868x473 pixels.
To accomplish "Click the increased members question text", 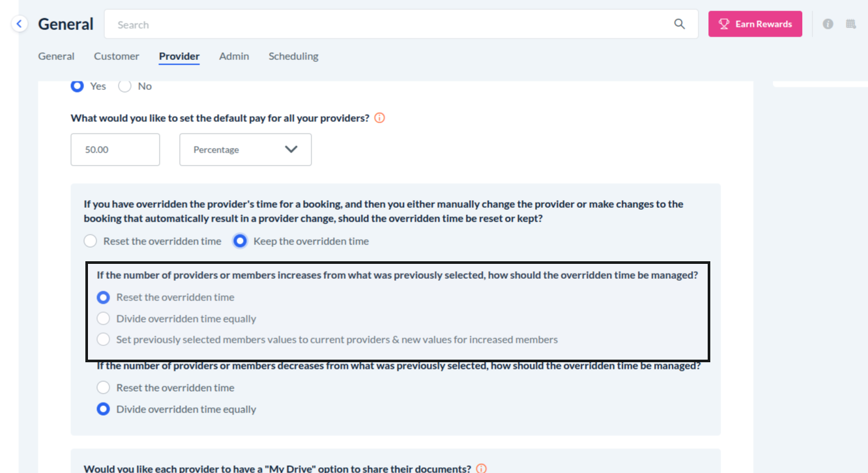I will pyautogui.click(x=398, y=275).
